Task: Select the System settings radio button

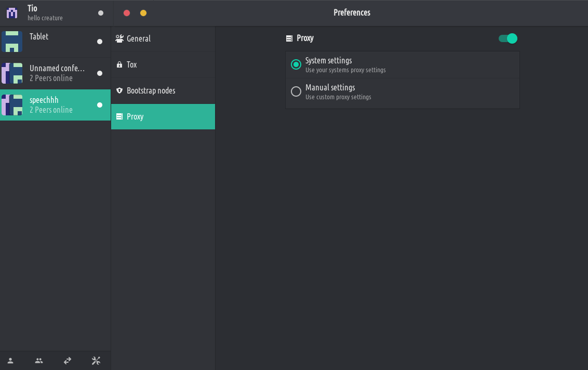Action: (296, 64)
